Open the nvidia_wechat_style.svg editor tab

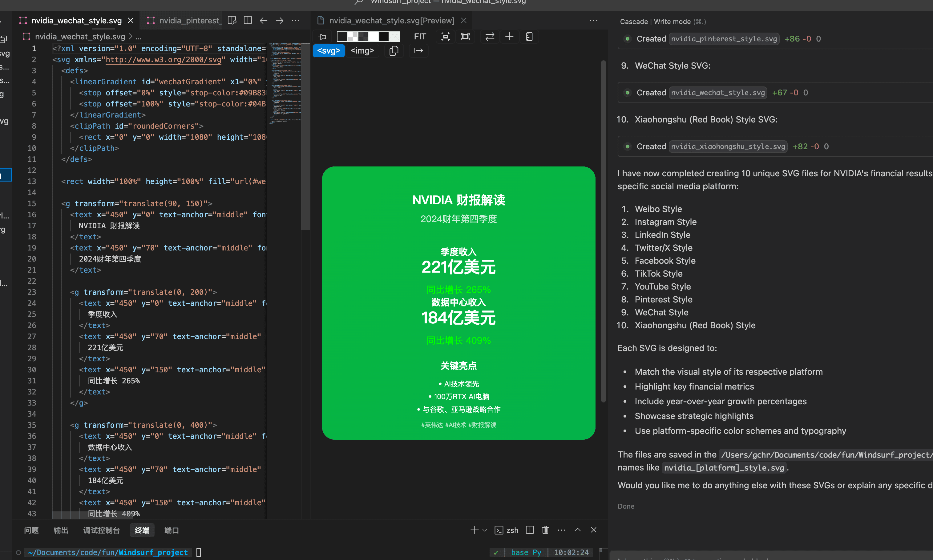(x=76, y=21)
